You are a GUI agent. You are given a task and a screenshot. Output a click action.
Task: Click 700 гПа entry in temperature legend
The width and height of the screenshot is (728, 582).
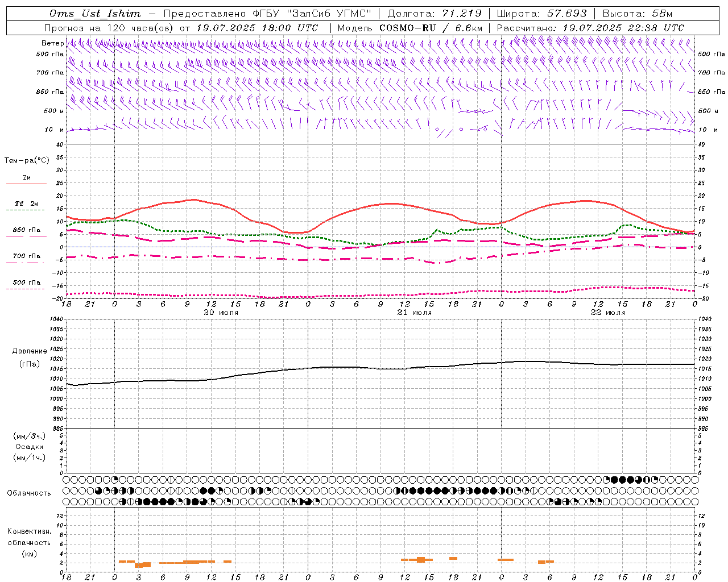click(x=27, y=256)
